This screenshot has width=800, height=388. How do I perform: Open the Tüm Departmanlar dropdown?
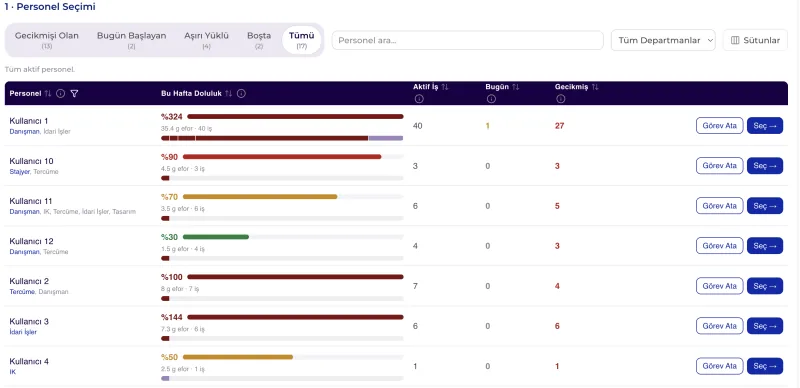pos(663,40)
